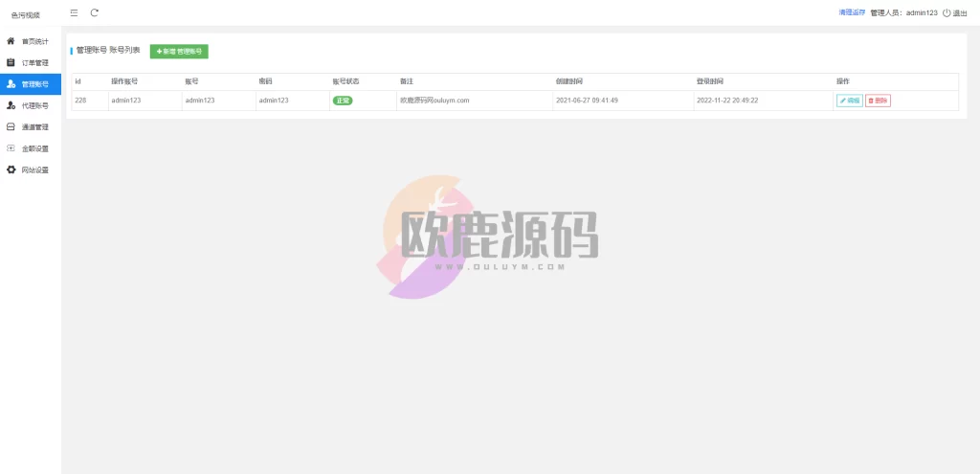Click the created time 2021-06-27 09:41:49
The height and width of the screenshot is (474, 980).
(587, 100)
